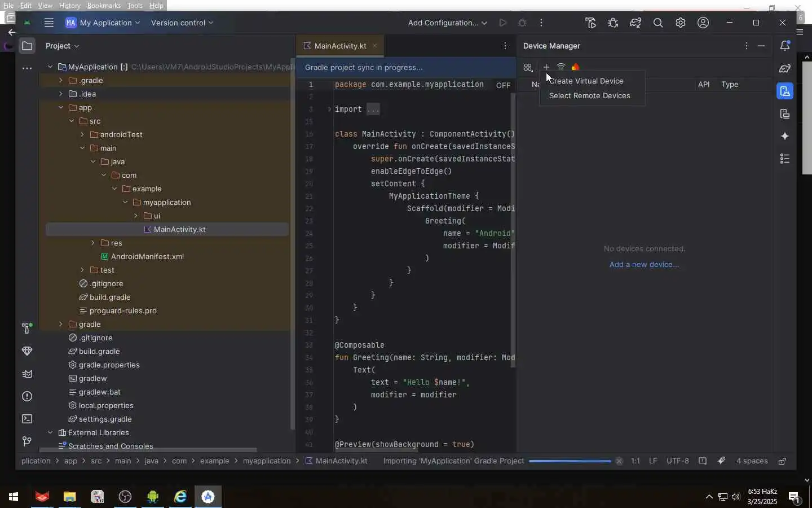Open File Explorer from taskbar
Image resolution: width=812 pixels, height=508 pixels.
coord(69,497)
